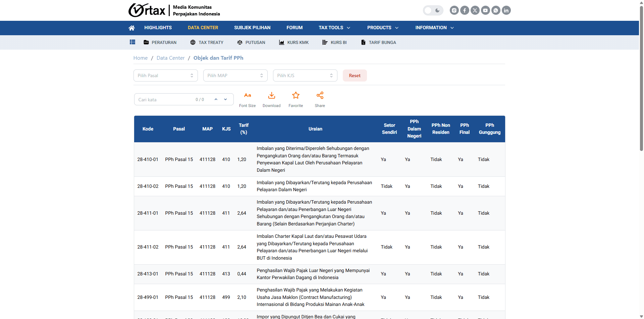Image resolution: width=644 pixels, height=319 pixels.
Task: Open the Pilih Pasal dropdown
Action: point(166,75)
